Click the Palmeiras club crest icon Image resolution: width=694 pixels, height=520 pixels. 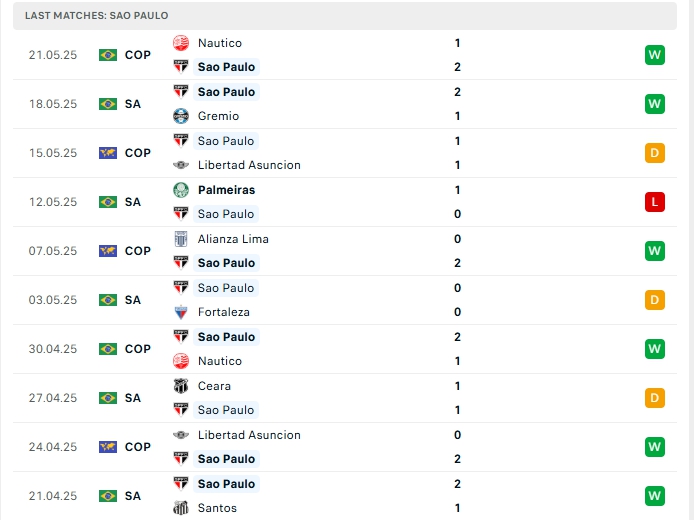(181, 190)
